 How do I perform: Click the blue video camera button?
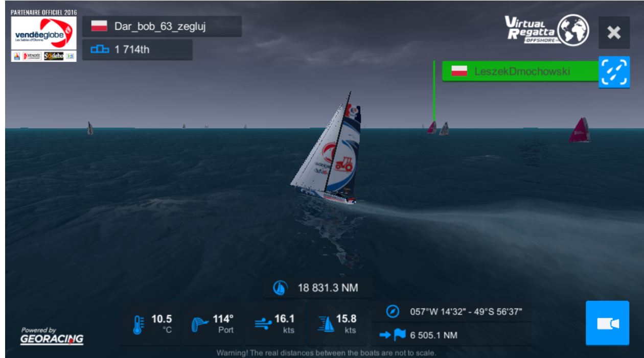pyautogui.click(x=607, y=323)
